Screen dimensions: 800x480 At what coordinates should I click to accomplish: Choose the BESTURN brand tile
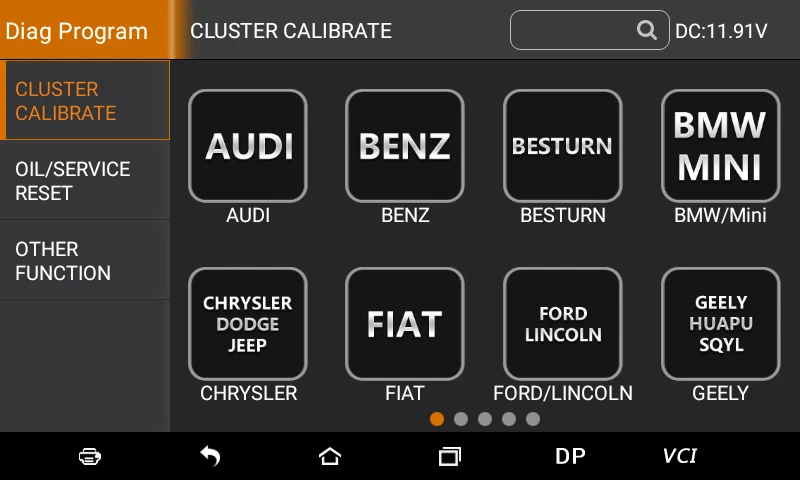(x=562, y=146)
